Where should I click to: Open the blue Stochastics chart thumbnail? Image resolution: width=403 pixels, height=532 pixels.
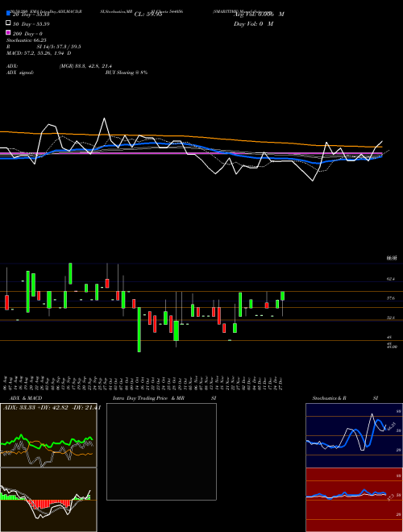point(354,435)
